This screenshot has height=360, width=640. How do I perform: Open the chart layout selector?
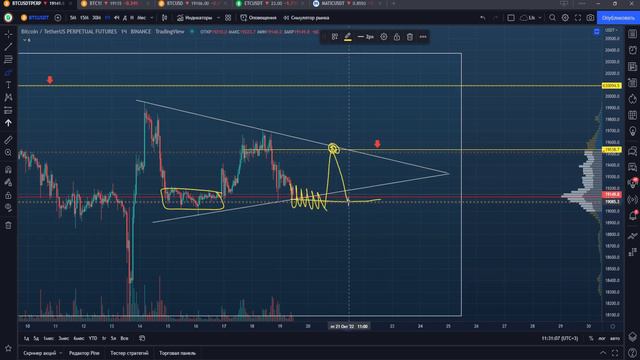click(x=511, y=18)
